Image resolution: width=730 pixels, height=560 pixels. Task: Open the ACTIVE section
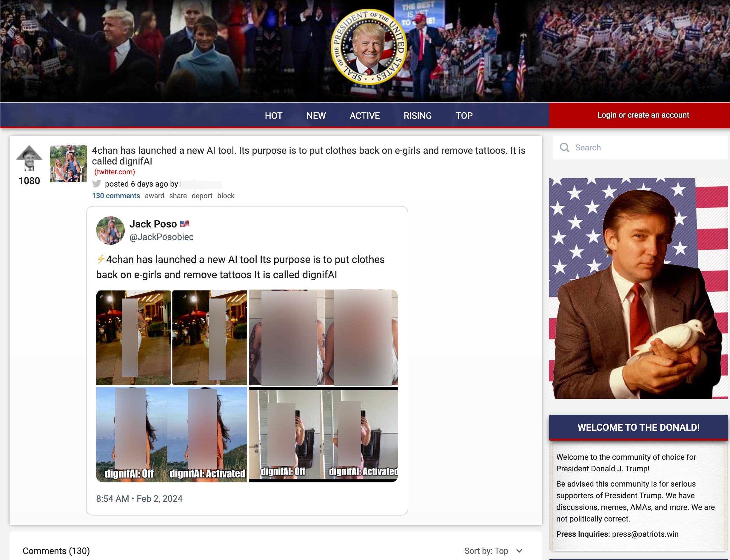[x=364, y=115]
